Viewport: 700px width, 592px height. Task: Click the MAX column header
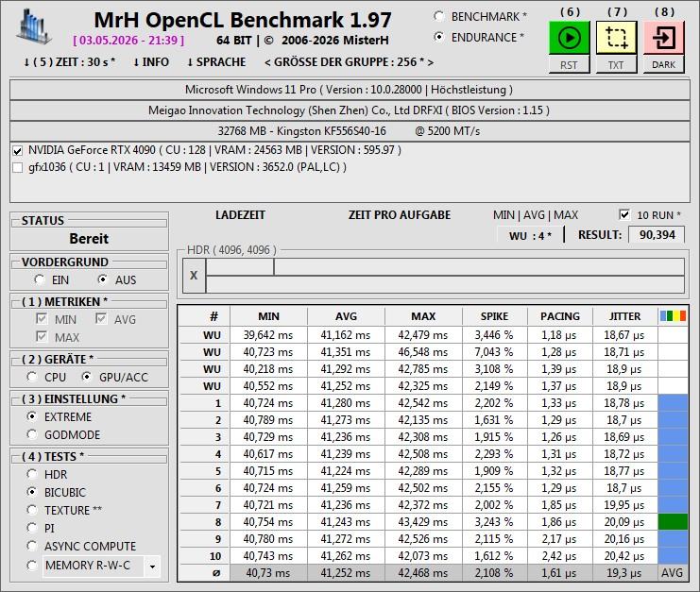click(423, 316)
